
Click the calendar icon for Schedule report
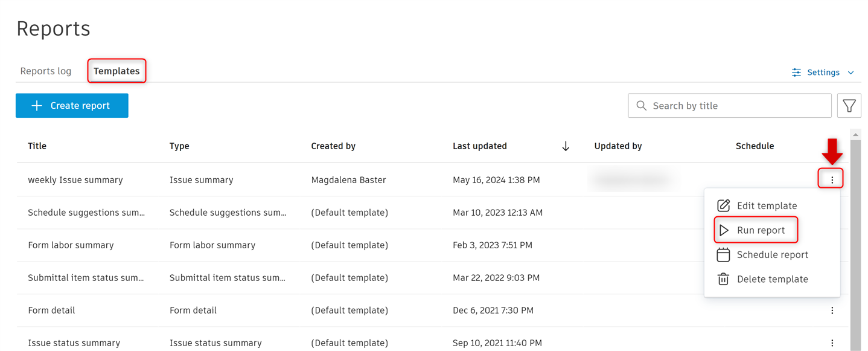tap(723, 255)
